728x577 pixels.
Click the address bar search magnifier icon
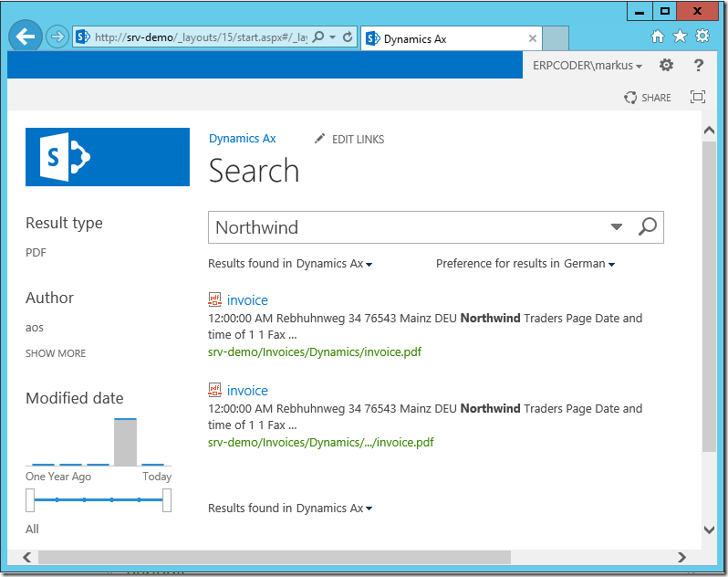[318, 37]
